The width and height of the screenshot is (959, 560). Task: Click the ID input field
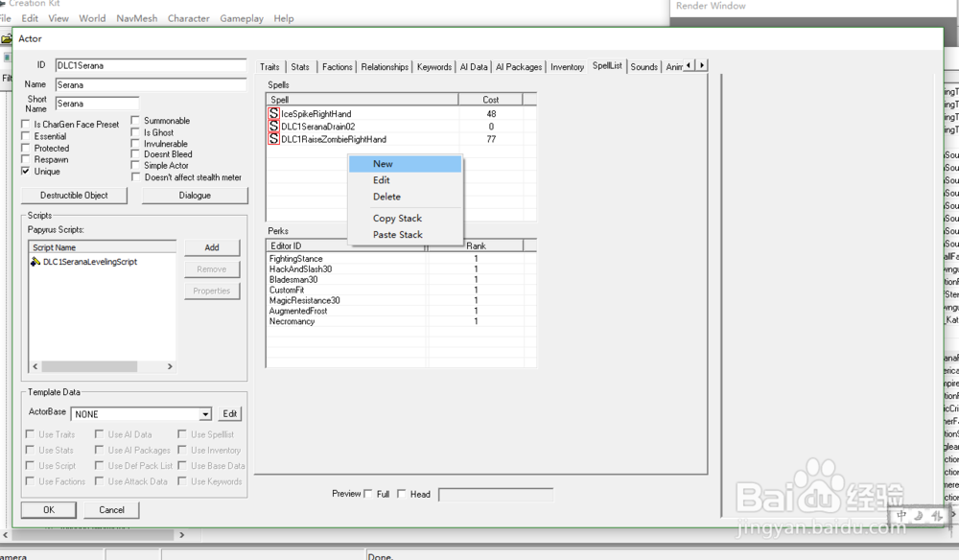click(152, 65)
